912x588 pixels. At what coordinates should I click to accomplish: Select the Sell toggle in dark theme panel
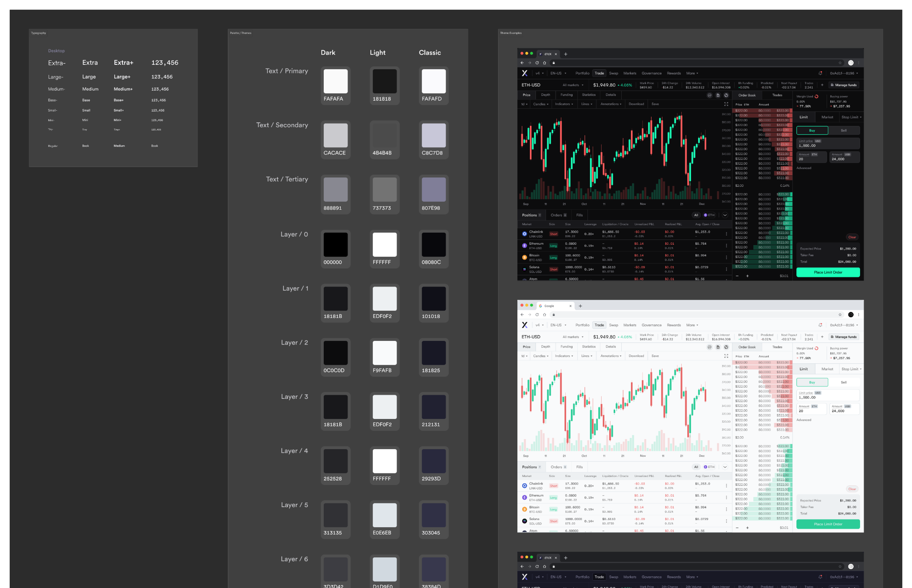pos(844,130)
